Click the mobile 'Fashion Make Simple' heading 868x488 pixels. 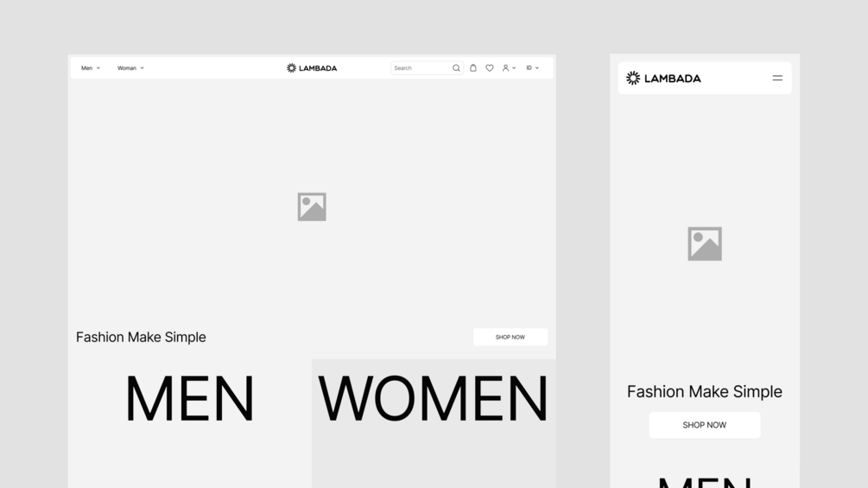(705, 392)
